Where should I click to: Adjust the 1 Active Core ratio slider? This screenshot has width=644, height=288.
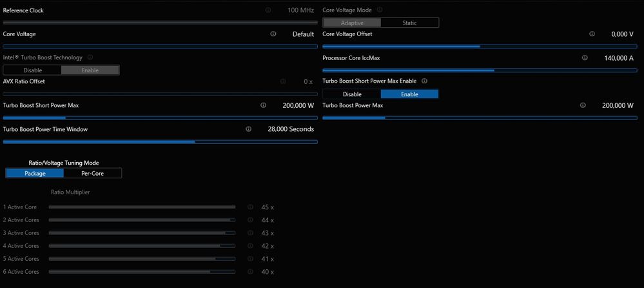point(142,207)
